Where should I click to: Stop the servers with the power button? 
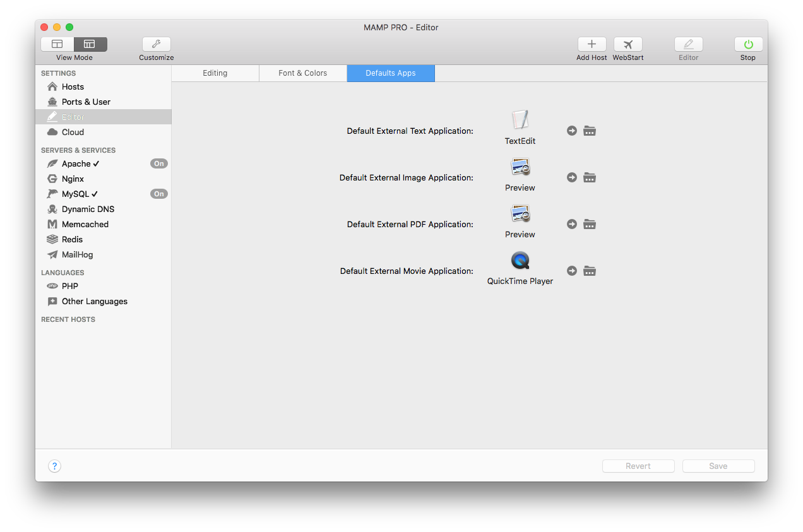point(747,44)
